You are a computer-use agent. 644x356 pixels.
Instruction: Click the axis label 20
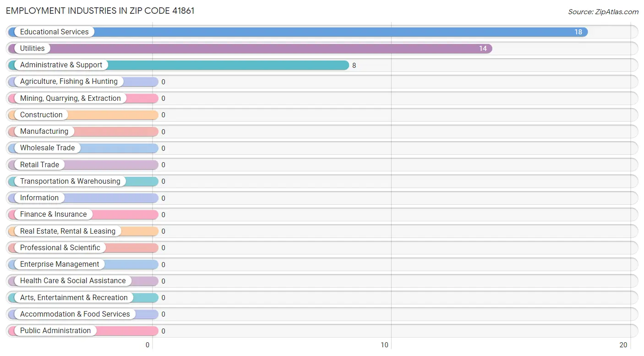pyautogui.click(x=623, y=345)
